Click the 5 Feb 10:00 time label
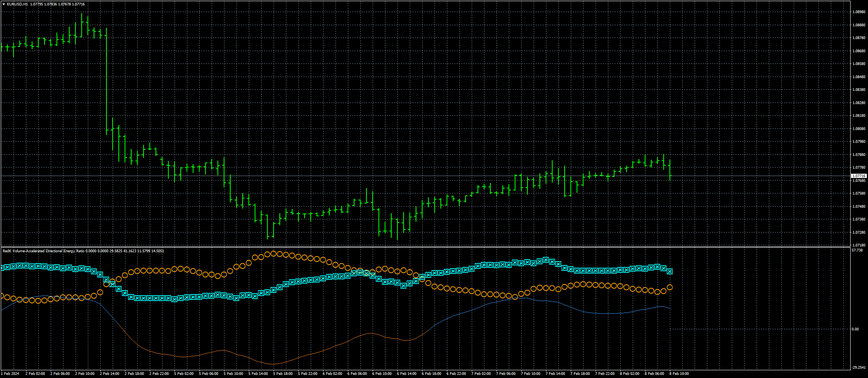868x378 pixels. click(x=233, y=374)
